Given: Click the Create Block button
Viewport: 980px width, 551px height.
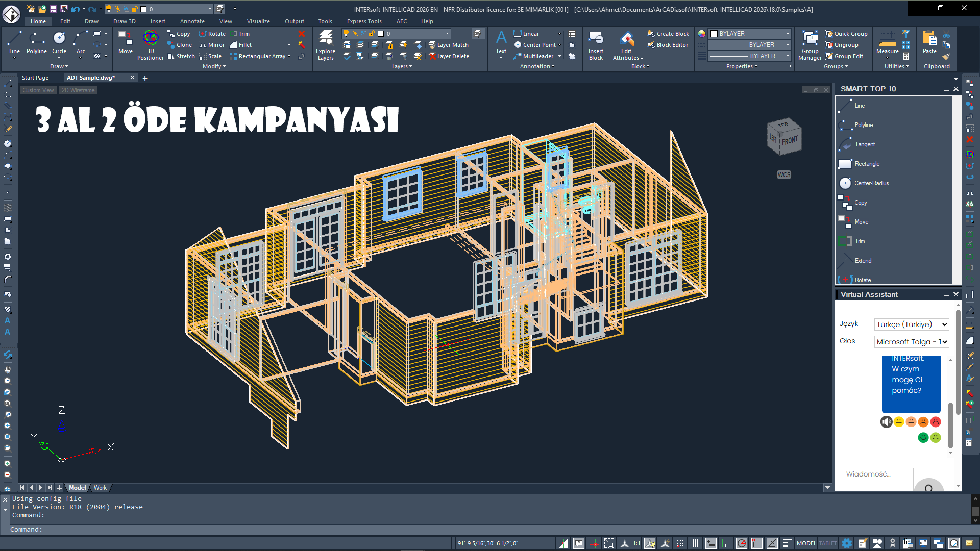Looking at the screenshot, I should [x=668, y=34].
